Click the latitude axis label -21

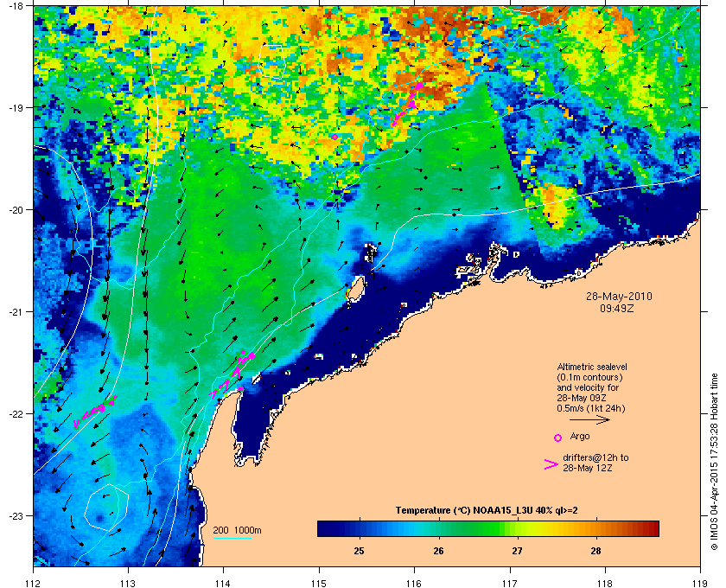click(16, 311)
